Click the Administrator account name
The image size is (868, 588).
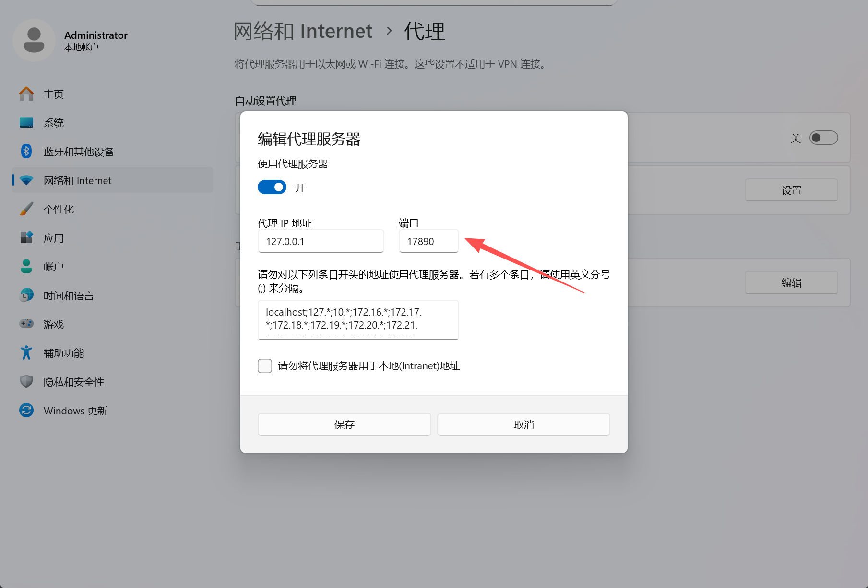[96, 35]
